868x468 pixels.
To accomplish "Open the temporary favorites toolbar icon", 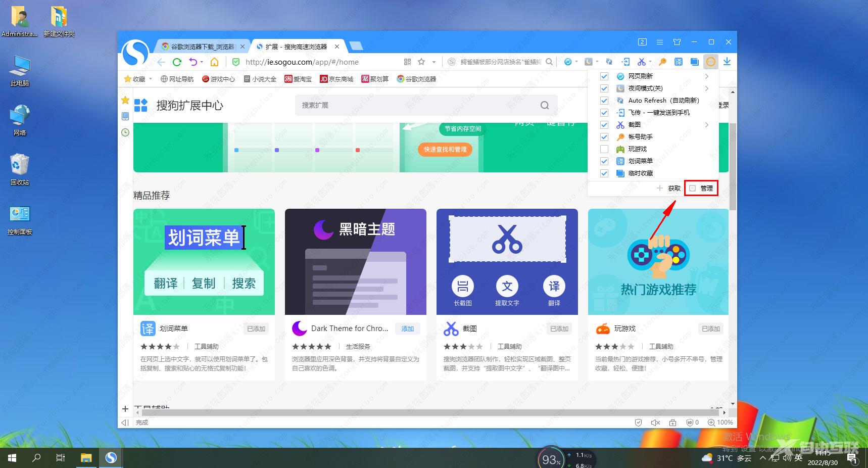I will pyautogui.click(x=695, y=62).
